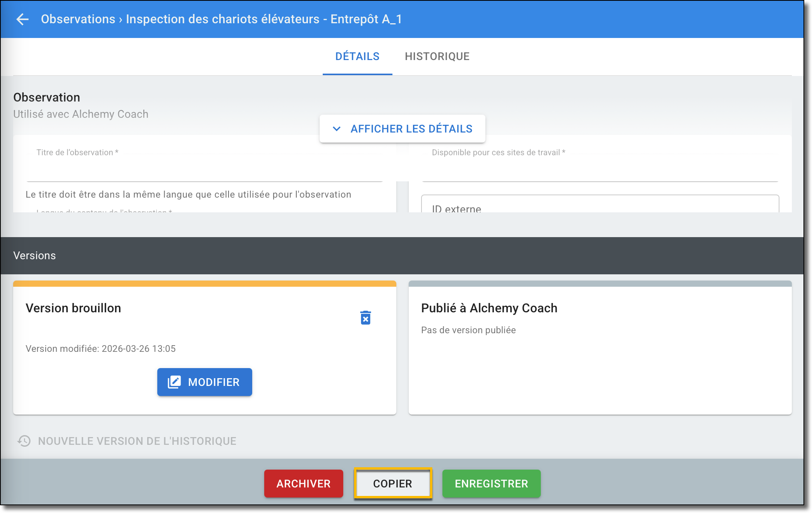Click the Versions section header
Screen dimensions: 812x513
pyautogui.click(x=34, y=256)
